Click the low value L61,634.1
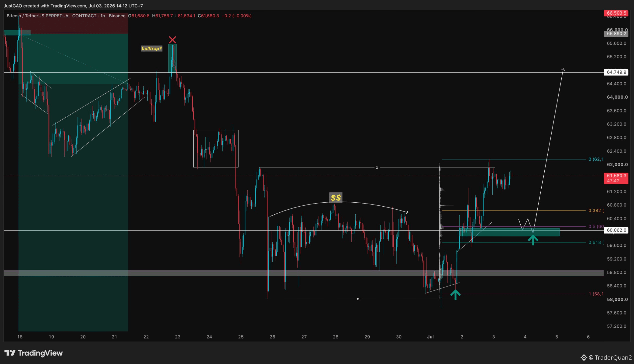 pos(185,16)
